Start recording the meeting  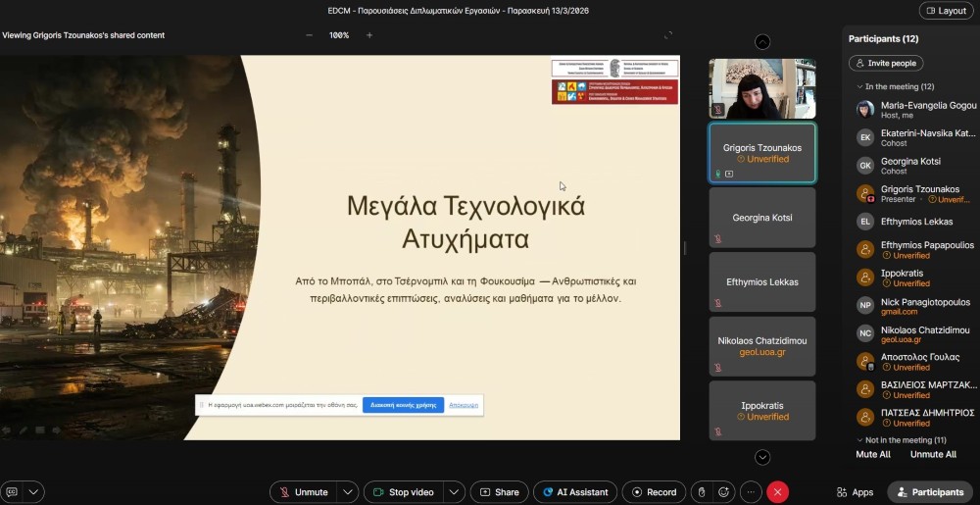pyautogui.click(x=653, y=492)
